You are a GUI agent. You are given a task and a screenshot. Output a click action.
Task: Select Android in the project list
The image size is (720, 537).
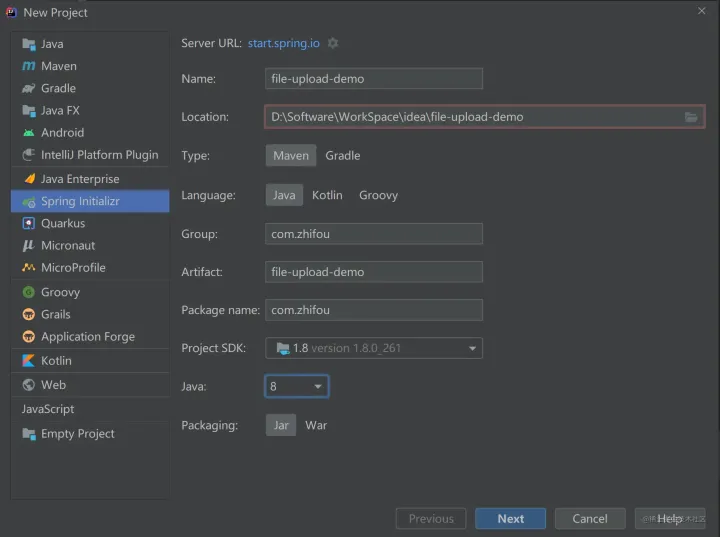90,133
